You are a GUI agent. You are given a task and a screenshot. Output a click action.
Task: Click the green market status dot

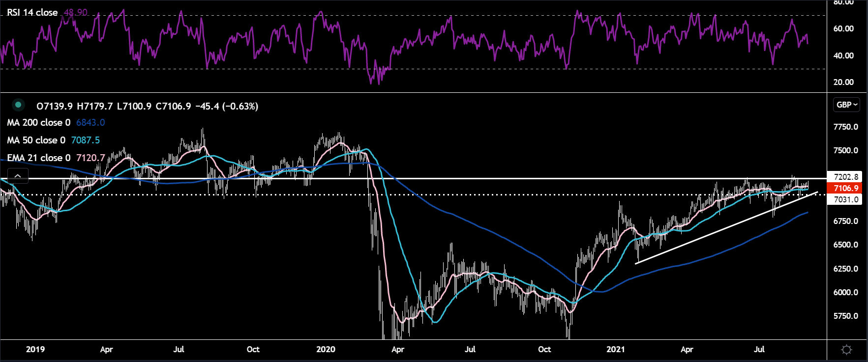pos(18,105)
